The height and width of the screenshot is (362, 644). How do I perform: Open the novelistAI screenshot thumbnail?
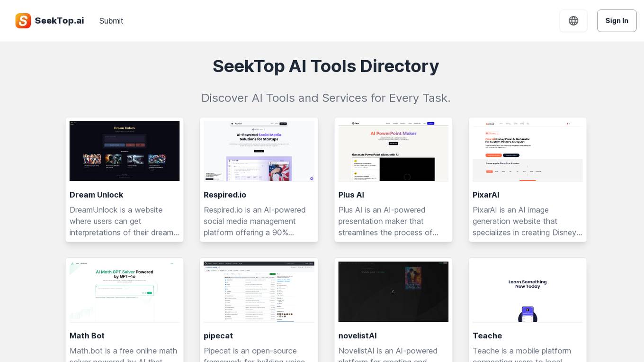[x=394, y=292]
